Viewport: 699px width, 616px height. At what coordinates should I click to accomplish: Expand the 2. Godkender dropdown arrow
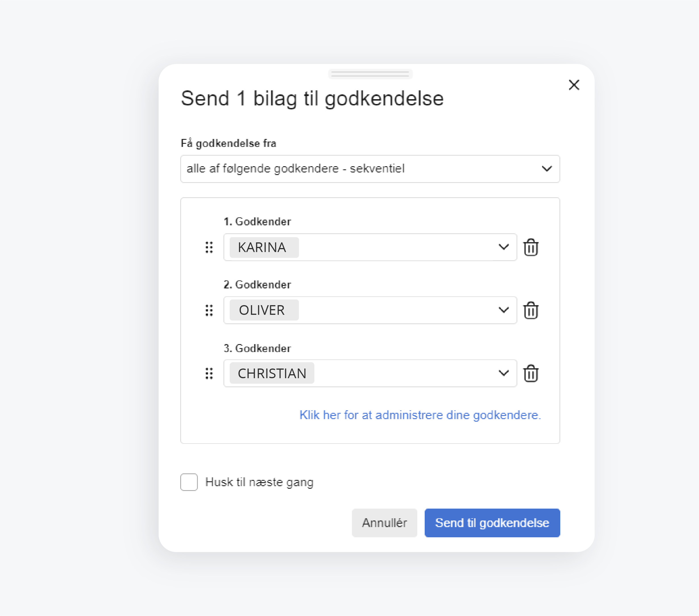coord(503,310)
